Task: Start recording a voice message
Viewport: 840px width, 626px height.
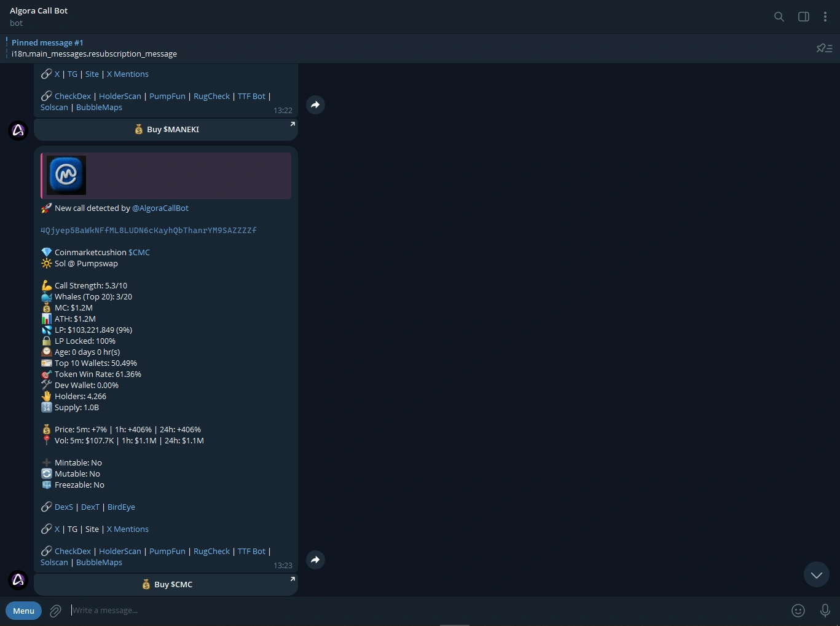Action: click(825, 610)
